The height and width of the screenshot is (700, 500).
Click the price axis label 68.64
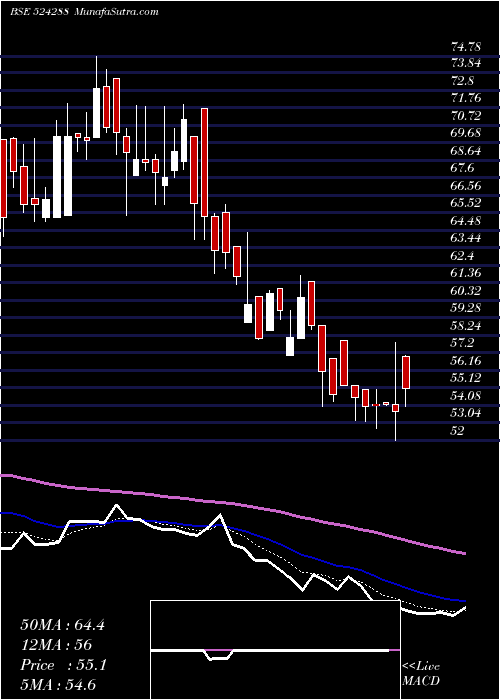tap(467, 151)
